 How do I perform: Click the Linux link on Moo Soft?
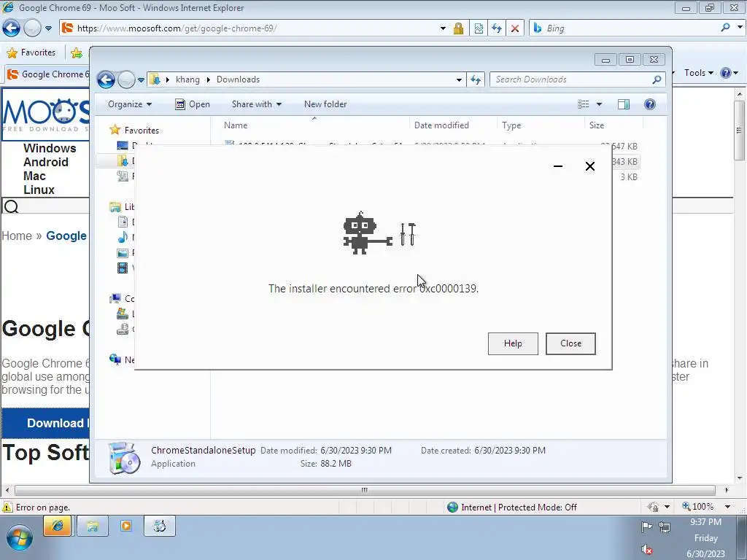coord(39,190)
